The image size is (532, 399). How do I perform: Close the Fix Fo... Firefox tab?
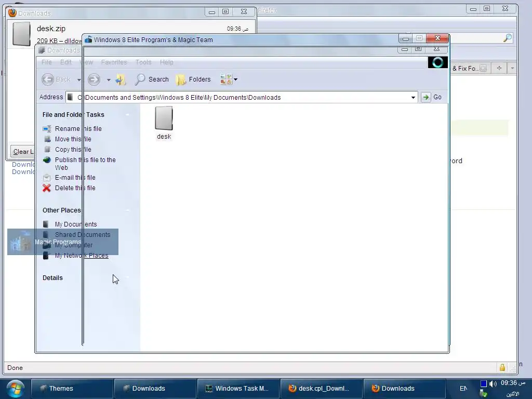click(x=484, y=68)
